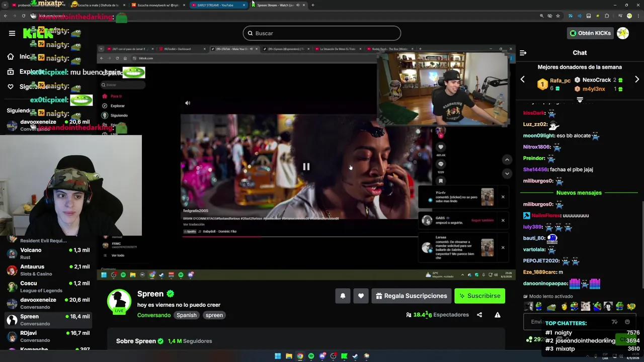This screenshot has height=362, width=644.
Task: Click the Suscribirse button
Action: click(x=479, y=296)
